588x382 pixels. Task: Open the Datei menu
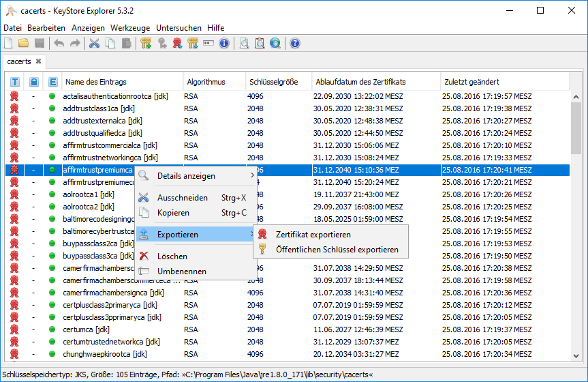(x=12, y=28)
